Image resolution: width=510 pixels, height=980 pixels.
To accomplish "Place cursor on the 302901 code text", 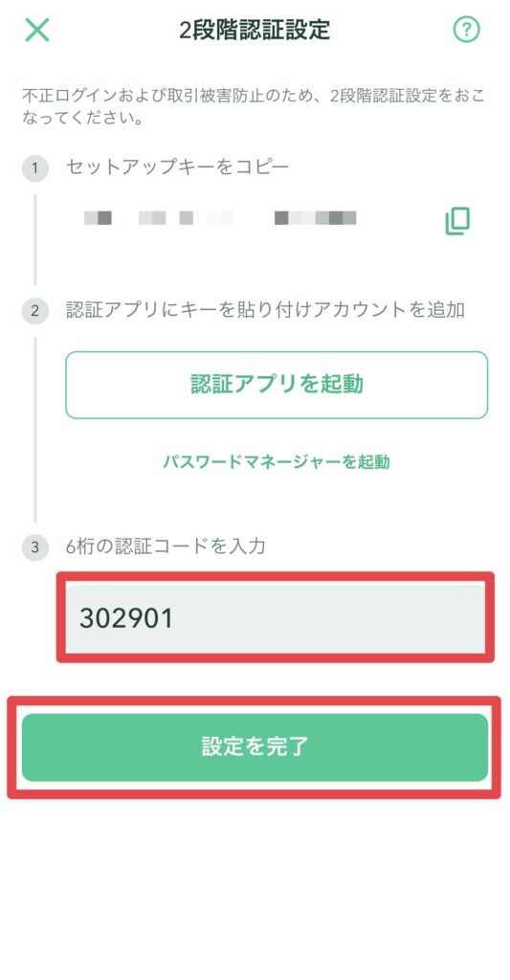I will pos(126,619).
